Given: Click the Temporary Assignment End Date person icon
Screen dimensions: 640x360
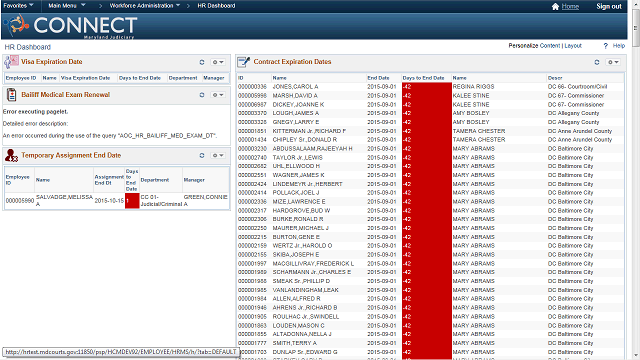Looking at the screenshot, I should pos(11,156).
